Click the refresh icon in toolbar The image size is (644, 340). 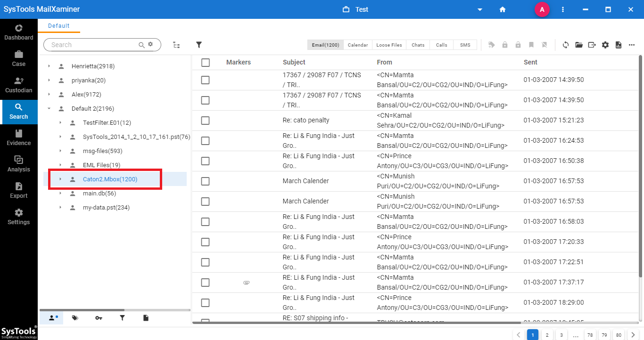click(566, 45)
